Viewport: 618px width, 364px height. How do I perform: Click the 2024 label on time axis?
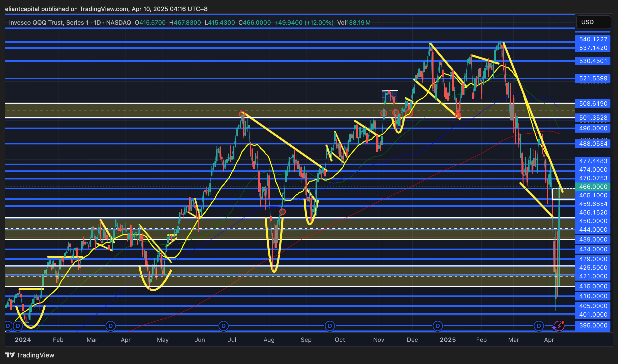click(23, 340)
